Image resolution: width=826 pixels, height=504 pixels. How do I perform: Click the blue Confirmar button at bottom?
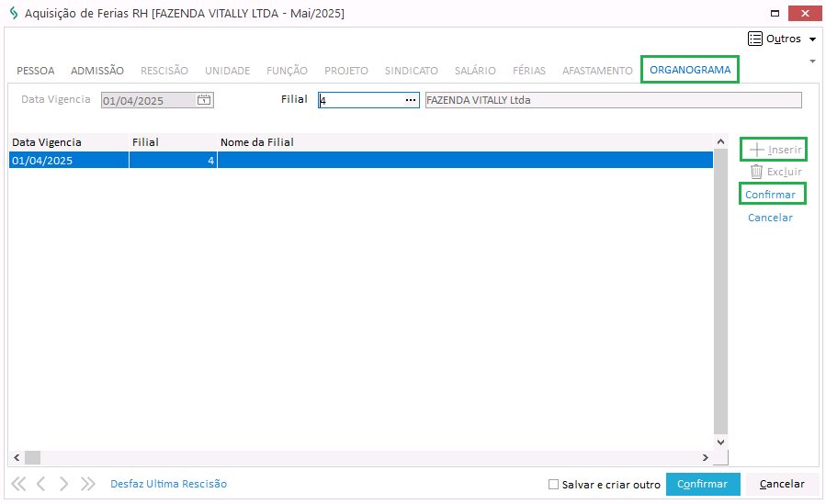(x=703, y=484)
